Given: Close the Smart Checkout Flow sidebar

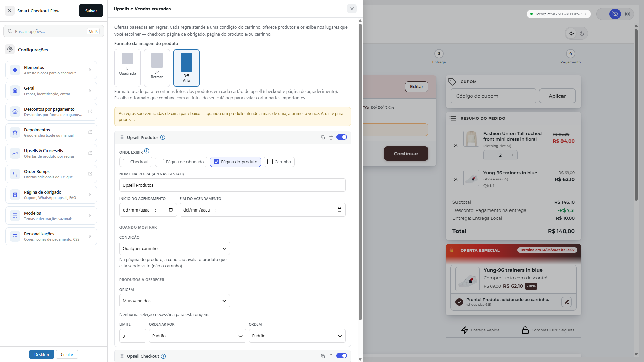Looking at the screenshot, I should click(10, 11).
